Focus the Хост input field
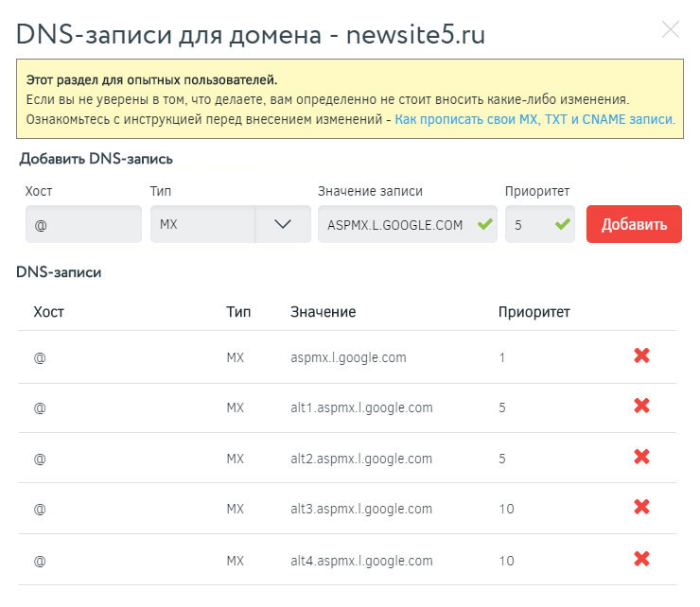The height and width of the screenshot is (607, 700). (84, 225)
